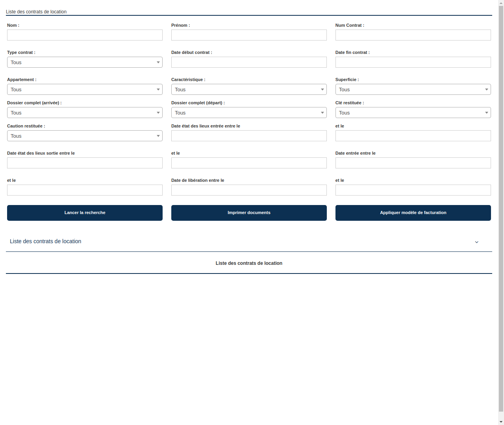Open the Type contrat dropdown

pos(85,62)
